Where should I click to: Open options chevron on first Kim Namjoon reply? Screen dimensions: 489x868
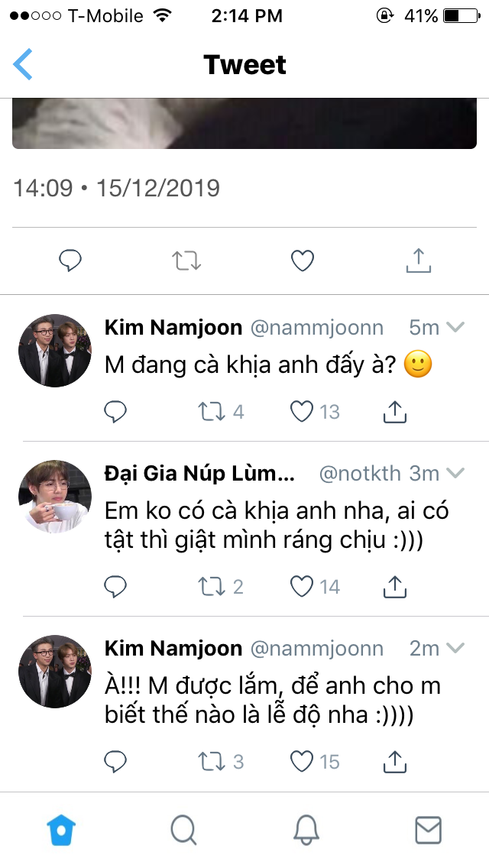(455, 328)
